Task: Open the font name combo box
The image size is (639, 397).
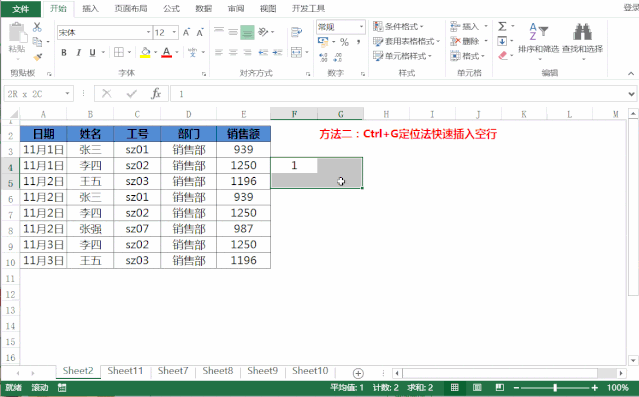Action: coord(104,32)
